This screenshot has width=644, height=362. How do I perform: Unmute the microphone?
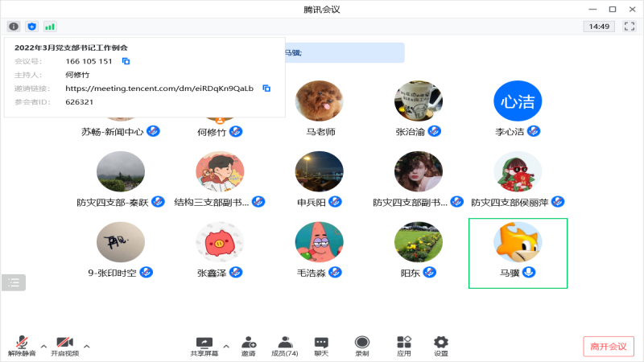click(x=22, y=346)
